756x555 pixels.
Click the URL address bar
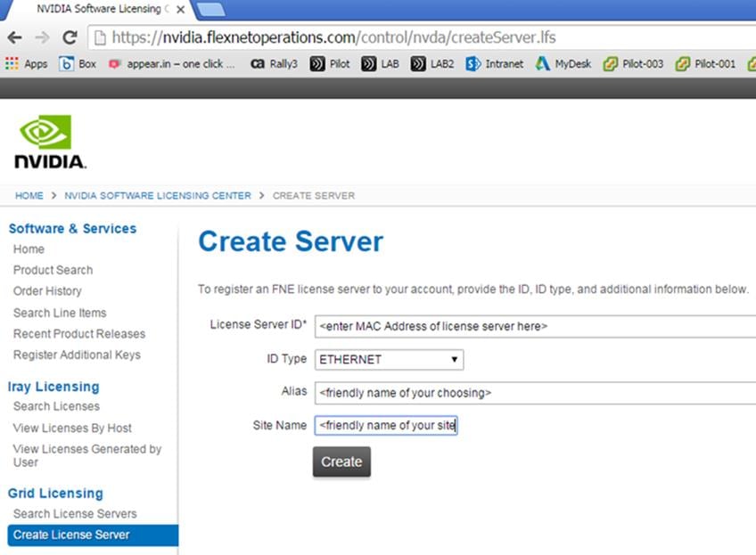(422, 37)
